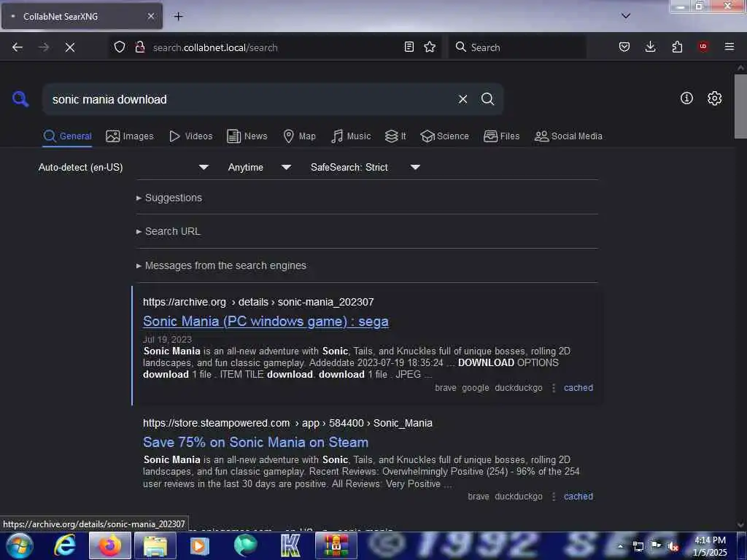Click the uBlock Origin extension icon

pos(703,47)
